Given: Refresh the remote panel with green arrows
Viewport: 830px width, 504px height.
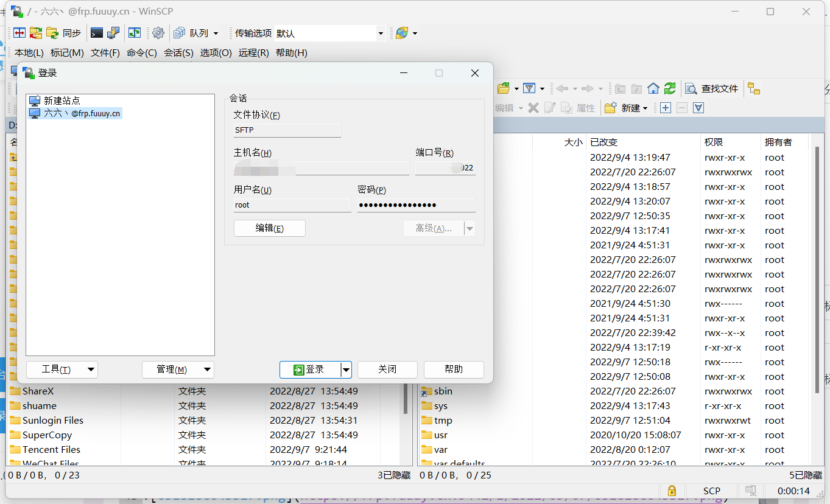Looking at the screenshot, I should [x=670, y=89].
